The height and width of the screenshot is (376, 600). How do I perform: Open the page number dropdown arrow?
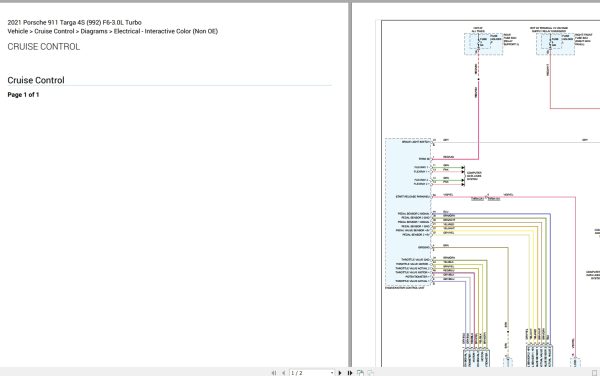tap(332, 373)
